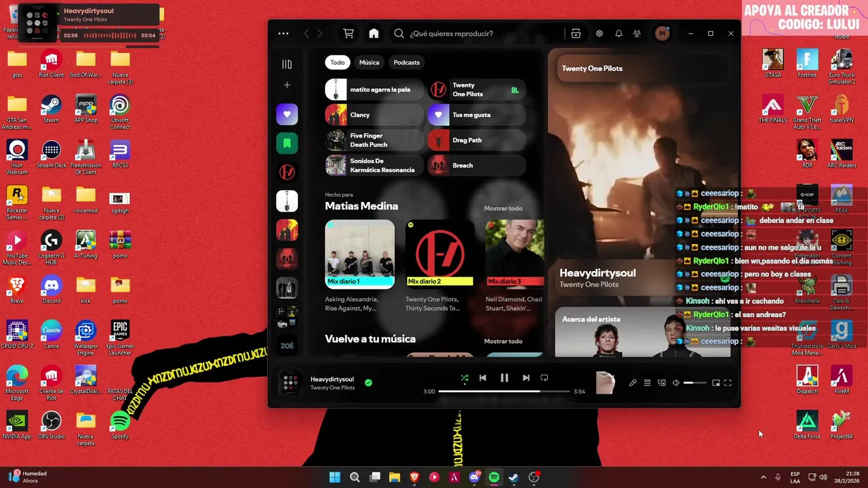Image resolution: width=868 pixels, height=488 pixels.
Task: Go back with Spotify's left arrow
Action: 307,33
